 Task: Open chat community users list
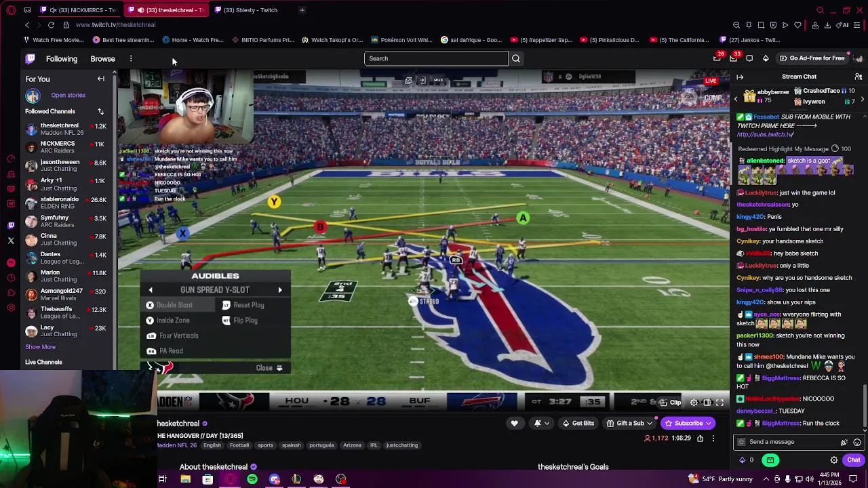[859, 77]
